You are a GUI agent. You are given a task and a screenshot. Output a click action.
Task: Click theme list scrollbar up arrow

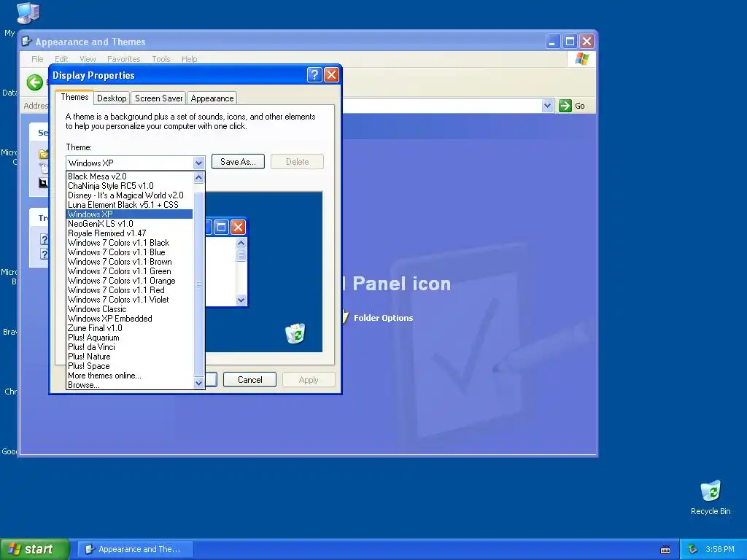point(198,178)
